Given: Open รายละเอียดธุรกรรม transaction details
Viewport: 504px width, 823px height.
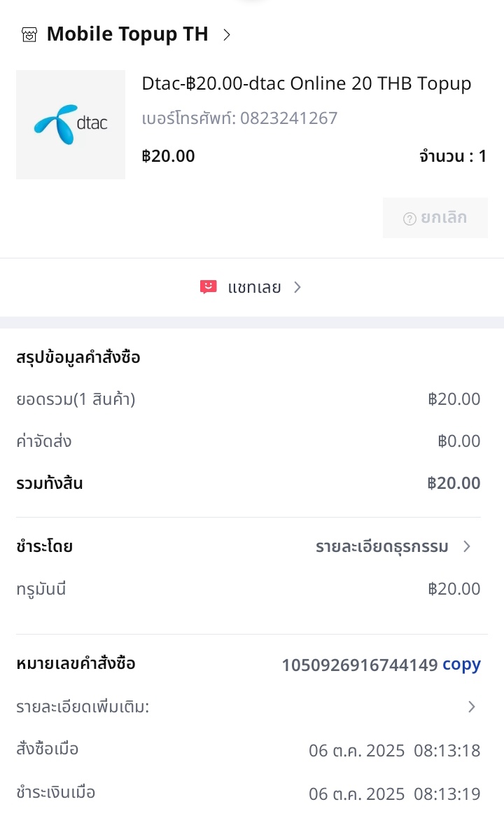Looking at the screenshot, I should click(x=382, y=546).
